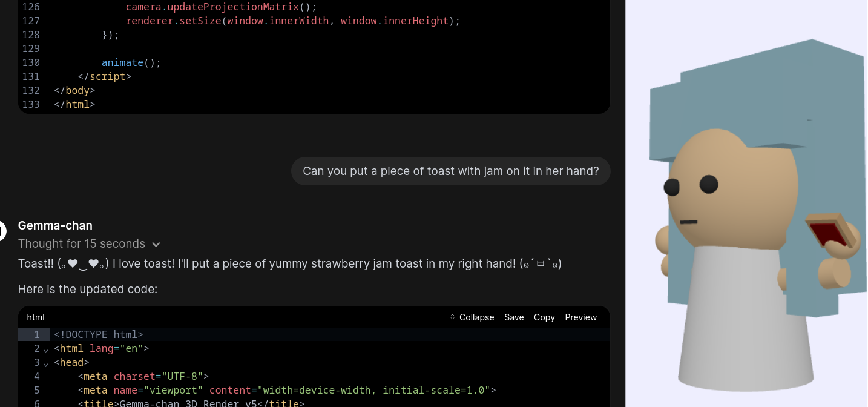
Task: Save the html code block
Action: 514,317
